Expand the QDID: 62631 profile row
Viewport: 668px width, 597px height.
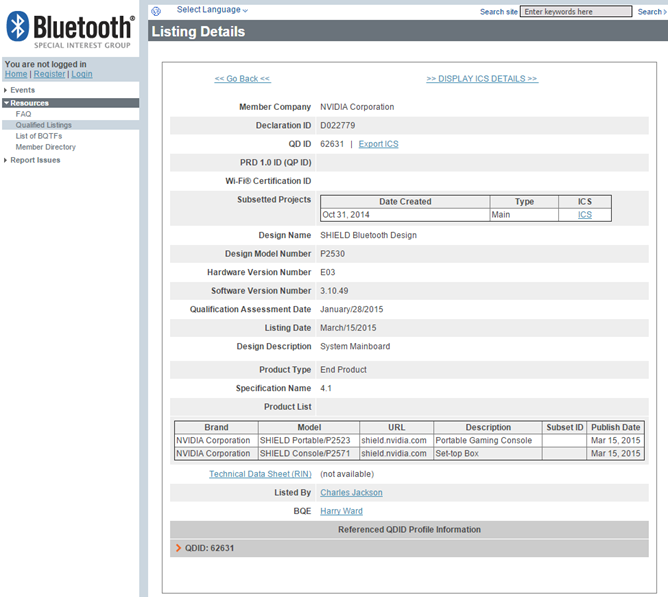coord(409,548)
